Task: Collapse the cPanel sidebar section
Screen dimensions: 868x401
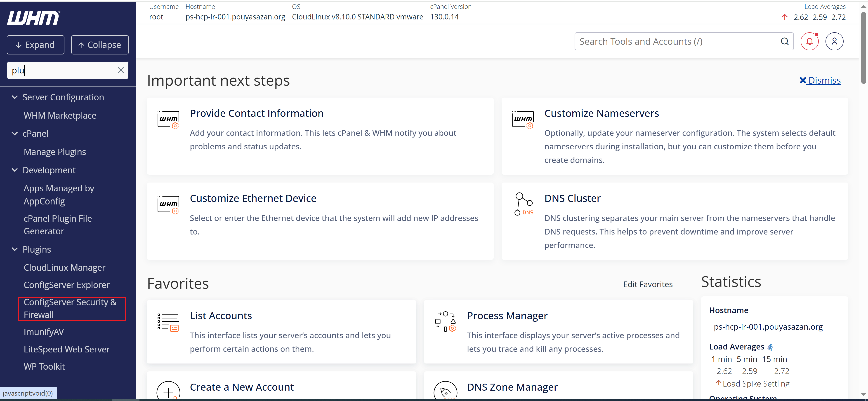Action: 15,134
